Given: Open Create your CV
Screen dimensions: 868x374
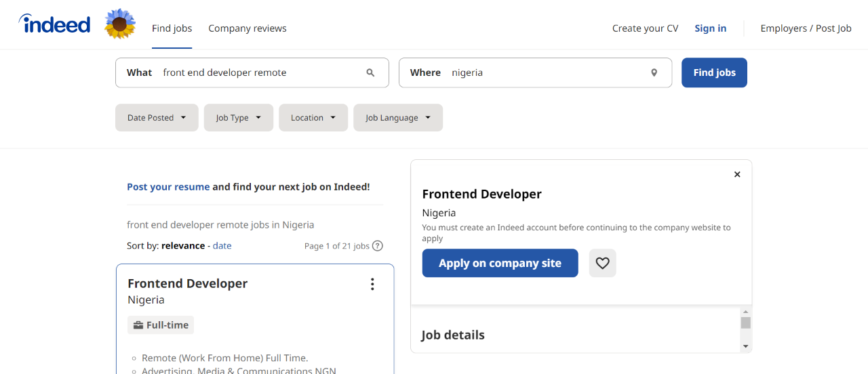Looking at the screenshot, I should click(x=645, y=28).
